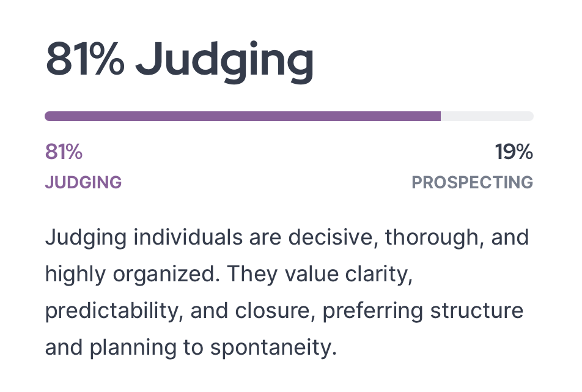The width and height of the screenshot is (582, 392).
Task: Click the right end of the progress bar
Action: coord(529,116)
